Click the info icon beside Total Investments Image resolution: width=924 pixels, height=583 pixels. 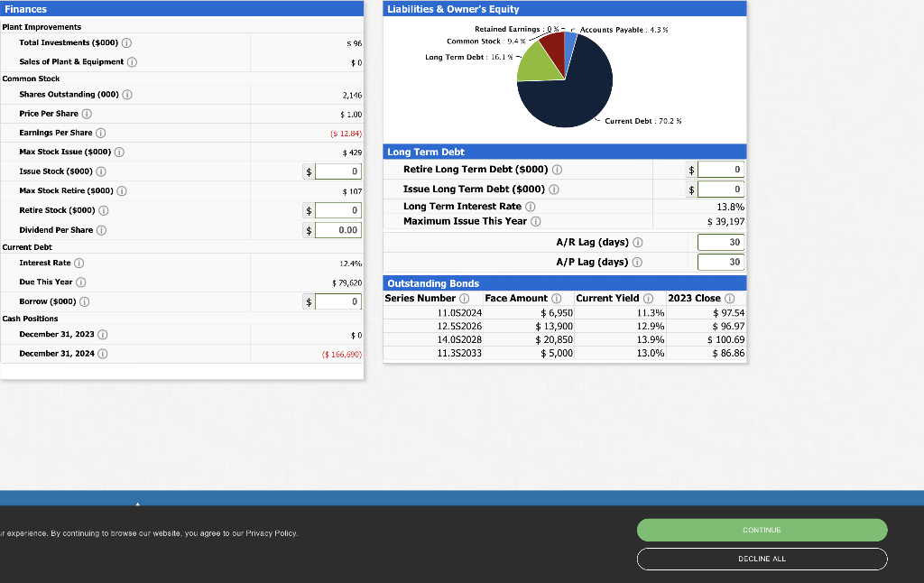click(127, 43)
